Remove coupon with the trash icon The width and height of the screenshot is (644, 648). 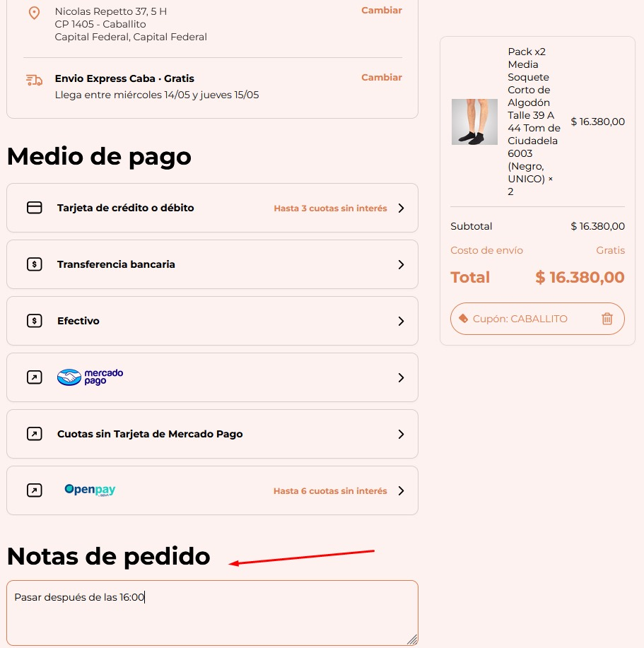pyautogui.click(x=607, y=319)
